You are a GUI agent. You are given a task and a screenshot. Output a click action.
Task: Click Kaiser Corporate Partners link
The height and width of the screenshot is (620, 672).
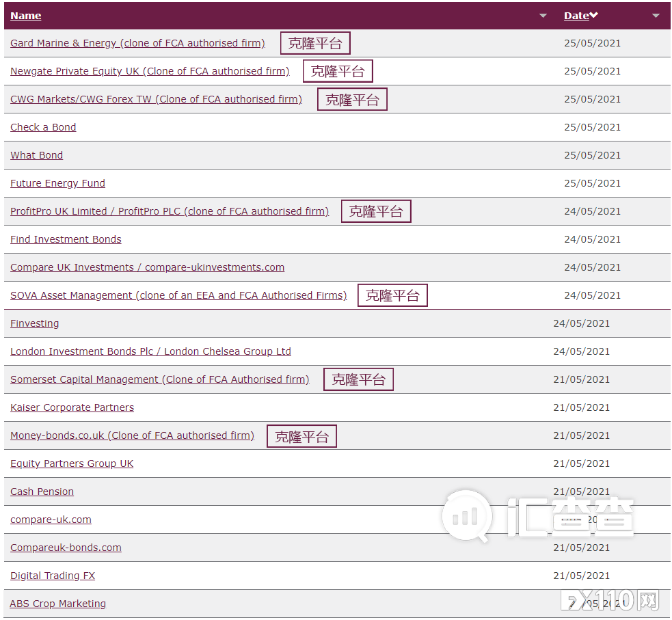(72, 407)
